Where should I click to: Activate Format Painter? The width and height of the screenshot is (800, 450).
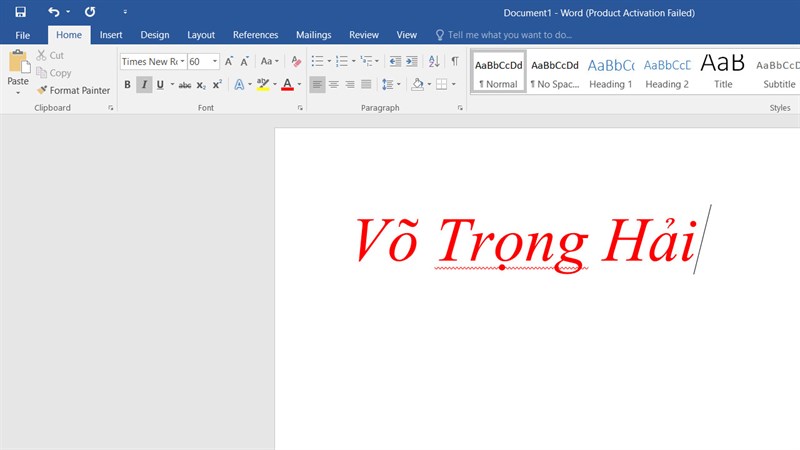(x=73, y=90)
